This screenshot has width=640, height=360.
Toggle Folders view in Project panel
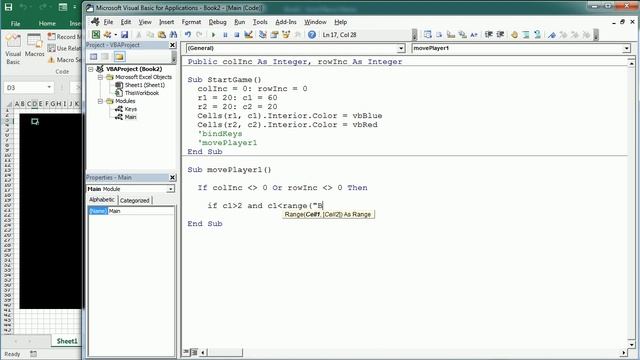119,57
